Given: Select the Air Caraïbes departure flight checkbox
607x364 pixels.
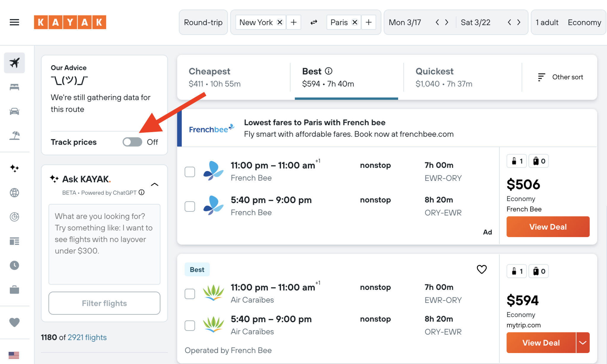Looking at the screenshot, I should [x=189, y=293].
